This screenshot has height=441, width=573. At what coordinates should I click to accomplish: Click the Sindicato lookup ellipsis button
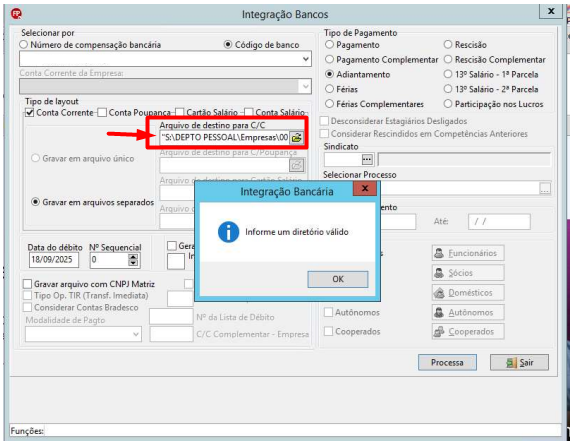367,160
